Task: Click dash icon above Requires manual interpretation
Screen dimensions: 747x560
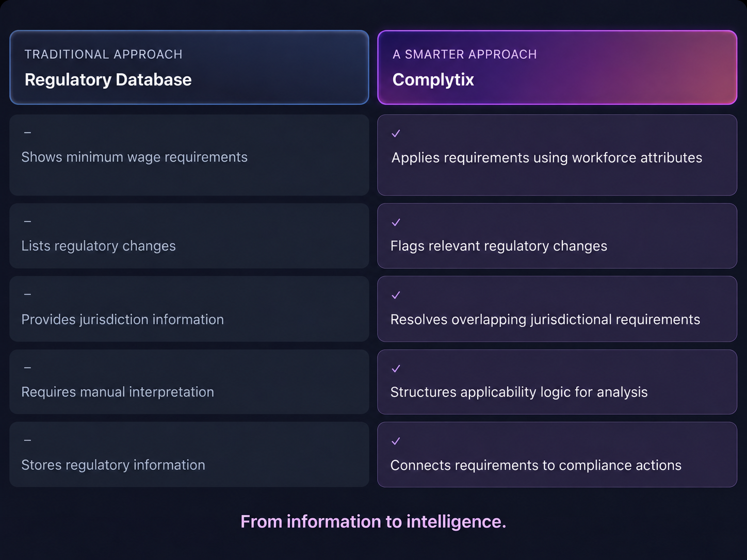Action: (x=28, y=368)
